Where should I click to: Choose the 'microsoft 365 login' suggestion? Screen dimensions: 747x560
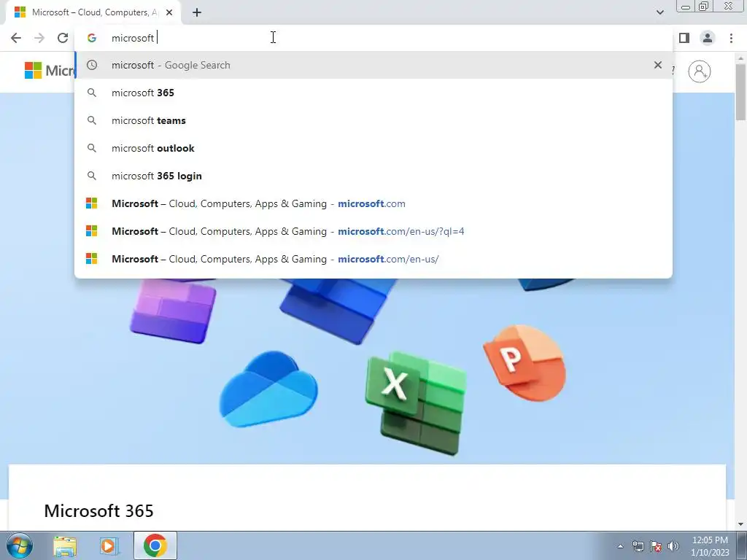point(373,176)
